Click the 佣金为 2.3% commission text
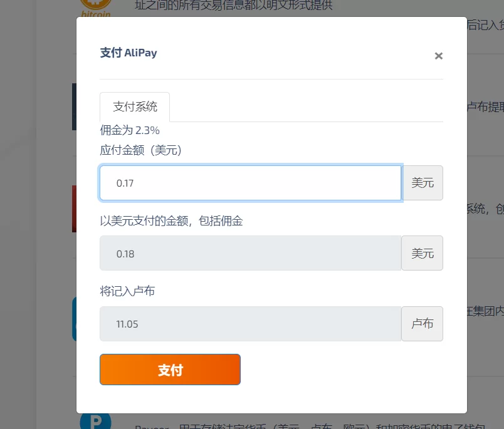The width and height of the screenshot is (504, 429). (x=130, y=130)
